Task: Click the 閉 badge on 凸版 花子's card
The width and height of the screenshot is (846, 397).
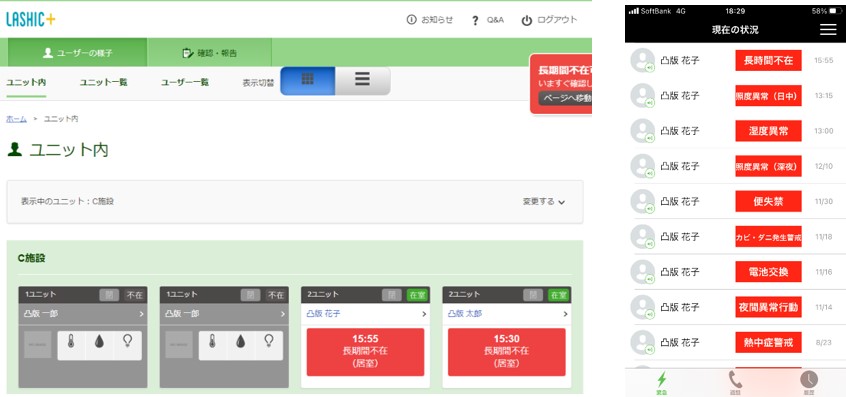Action: 392,295
